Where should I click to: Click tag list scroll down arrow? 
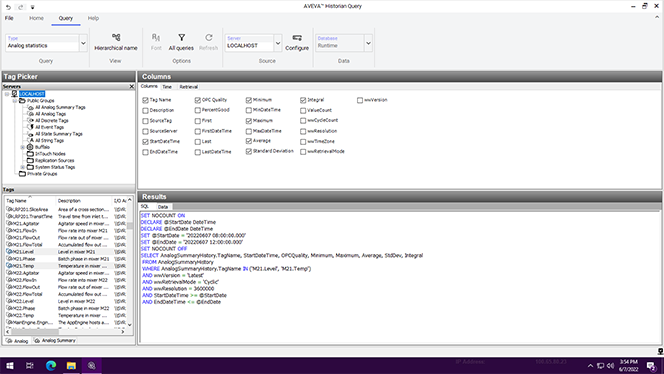(130, 325)
